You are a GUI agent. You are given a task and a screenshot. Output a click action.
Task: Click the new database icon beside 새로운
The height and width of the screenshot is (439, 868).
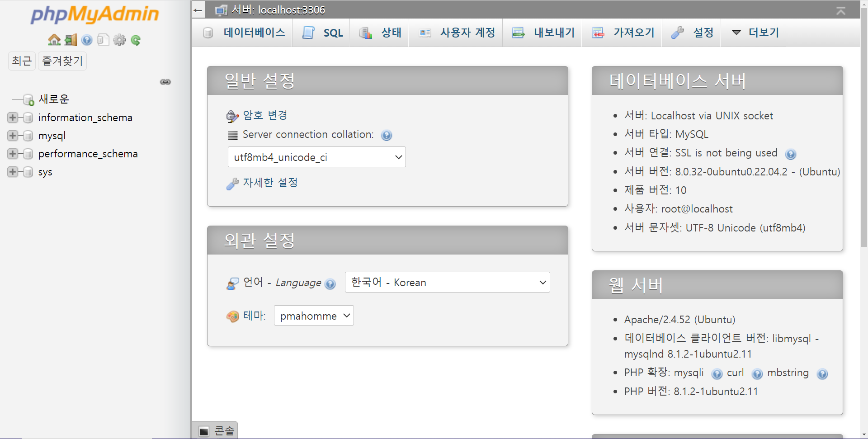(29, 99)
